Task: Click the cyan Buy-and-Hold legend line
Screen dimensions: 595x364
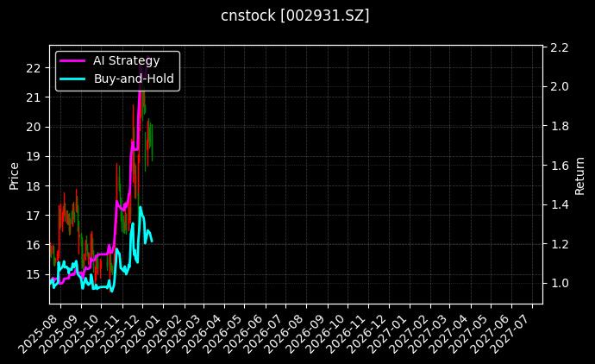Action: [73, 78]
